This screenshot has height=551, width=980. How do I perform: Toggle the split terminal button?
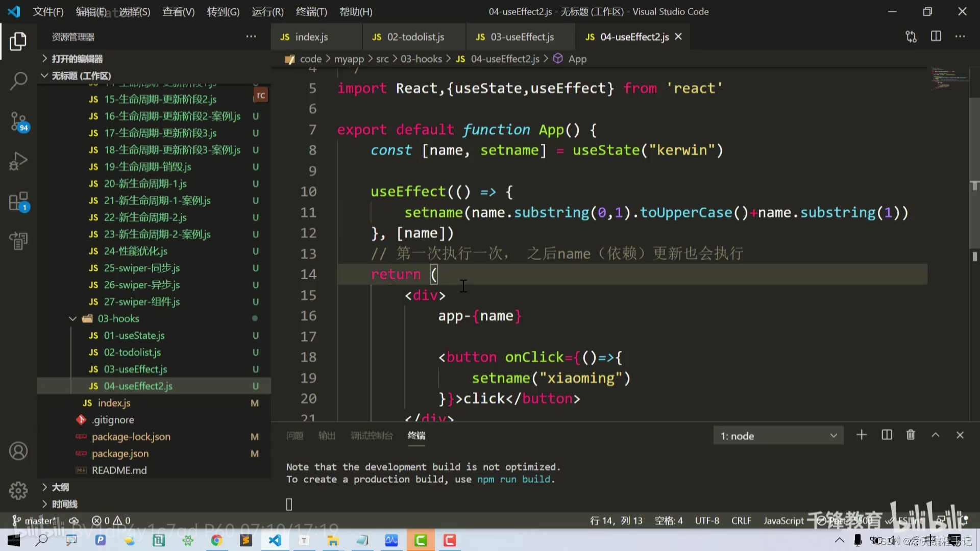887,435
